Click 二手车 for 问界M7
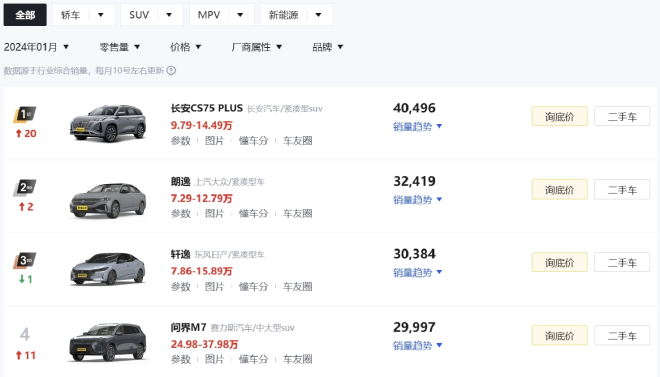This screenshot has height=377, width=660. pos(622,335)
